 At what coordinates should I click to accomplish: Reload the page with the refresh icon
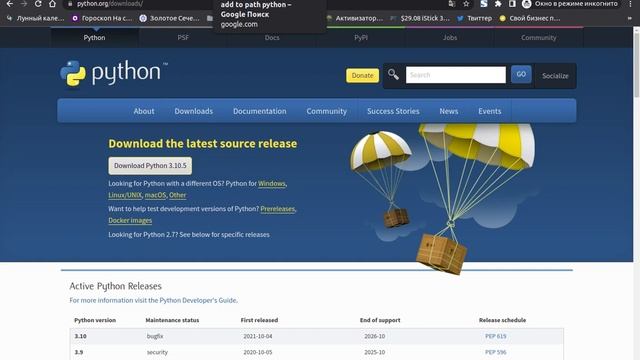pyautogui.click(x=38, y=4)
